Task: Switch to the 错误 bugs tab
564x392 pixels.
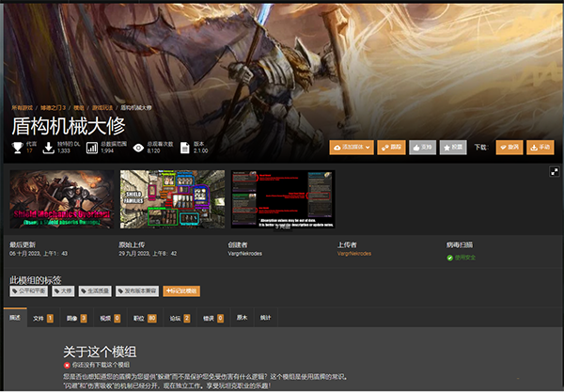Action: coord(213,319)
